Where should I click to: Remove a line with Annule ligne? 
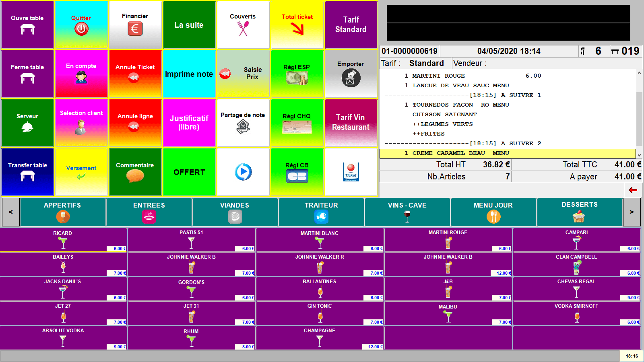pos(135,123)
